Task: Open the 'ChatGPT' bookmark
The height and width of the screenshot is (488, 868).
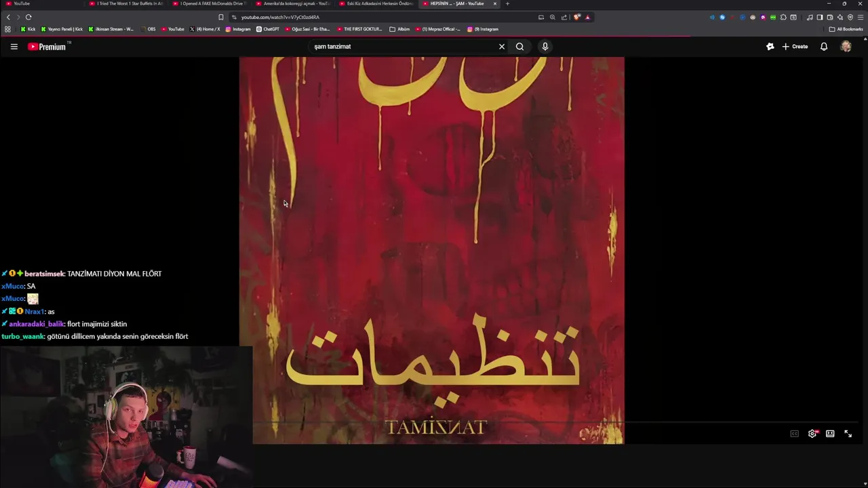Action: (268, 29)
